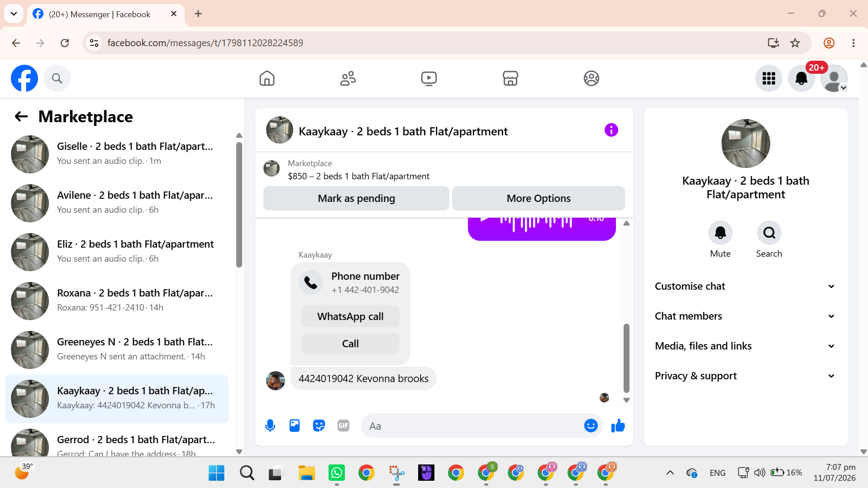Screen dimensions: 868x488
Task: Choose a sticker with the sticker icon
Action: coord(319,426)
